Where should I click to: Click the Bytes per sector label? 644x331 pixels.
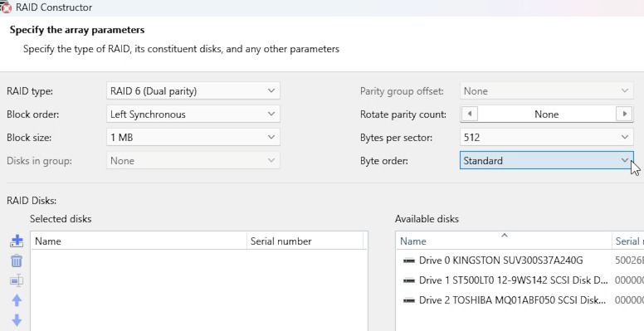pyautogui.click(x=396, y=138)
